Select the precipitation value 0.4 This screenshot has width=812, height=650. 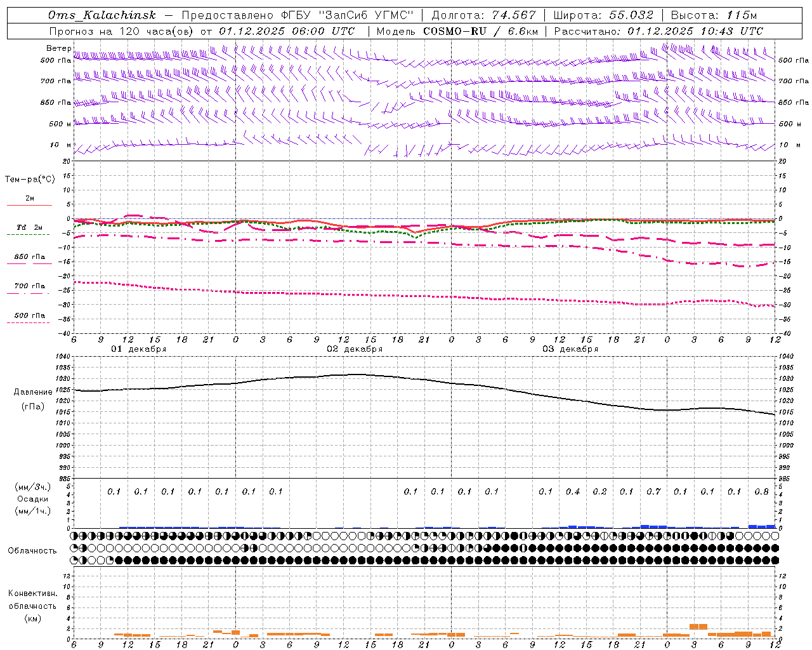[x=573, y=492]
